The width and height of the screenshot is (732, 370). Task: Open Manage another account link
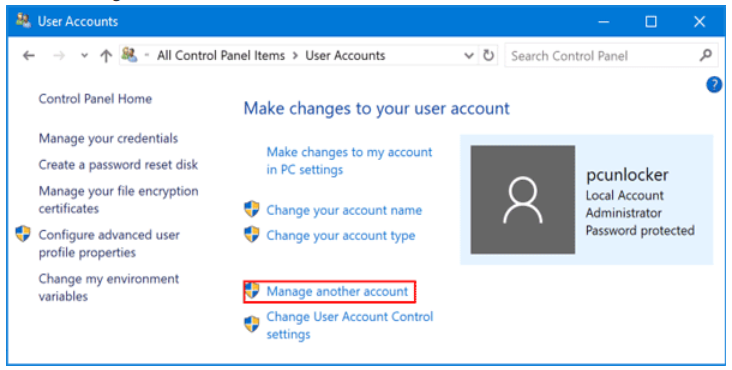[x=337, y=292]
